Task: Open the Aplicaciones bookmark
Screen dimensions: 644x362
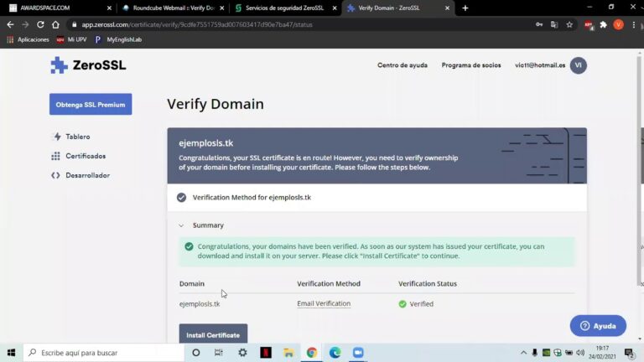Action: click(28, 40)
